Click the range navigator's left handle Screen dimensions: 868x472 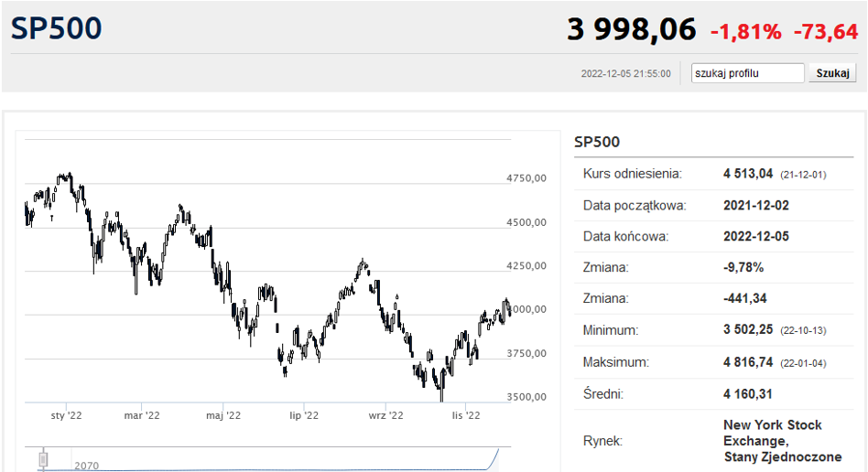(x=42, y=458)
